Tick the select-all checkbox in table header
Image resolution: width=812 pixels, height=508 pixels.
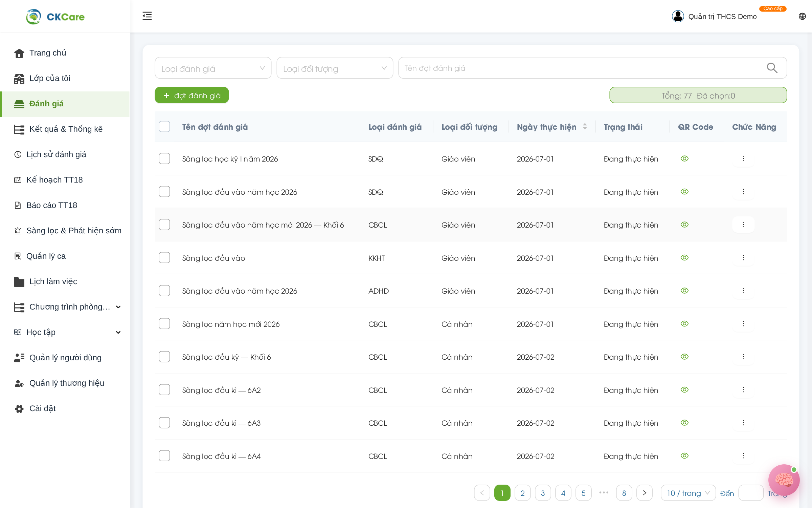tap(164, 127)
